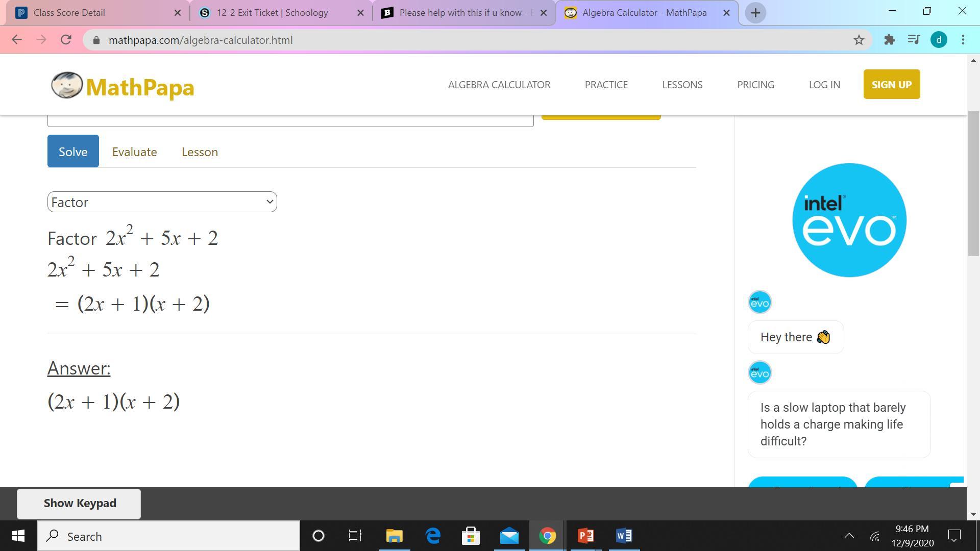Click the media control icon in toolbar

(x=914, y=40)
